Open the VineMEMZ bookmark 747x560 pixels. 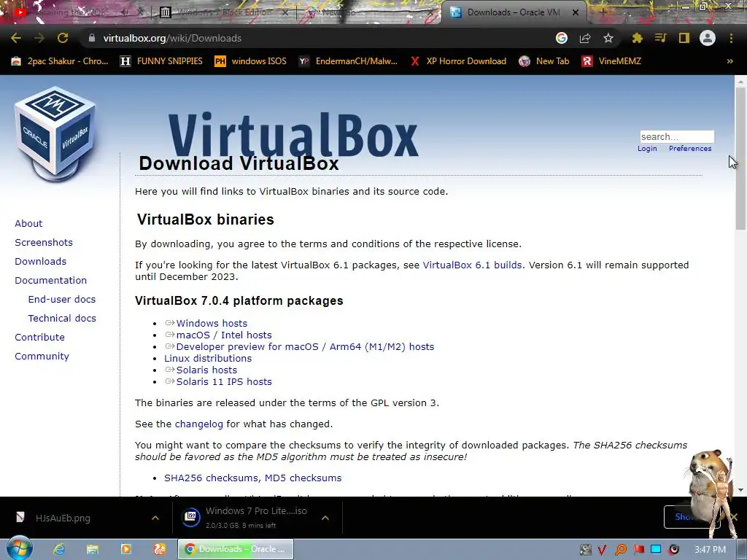pos(611,61)
